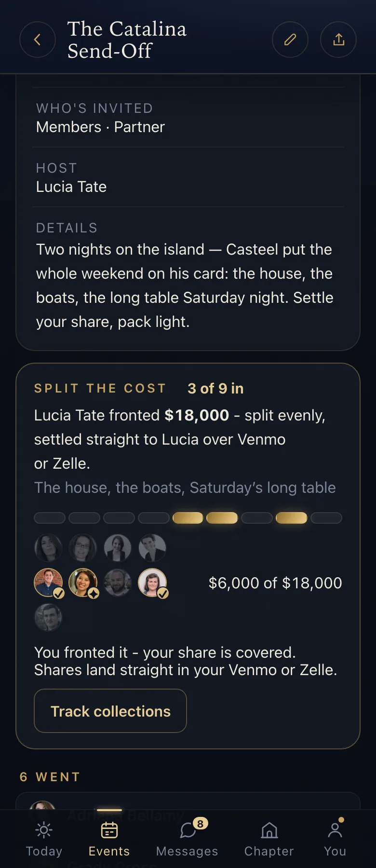The width and height of the screenshot is (376, 868).
Task: Tap the share upload icon
Action: 338,40
